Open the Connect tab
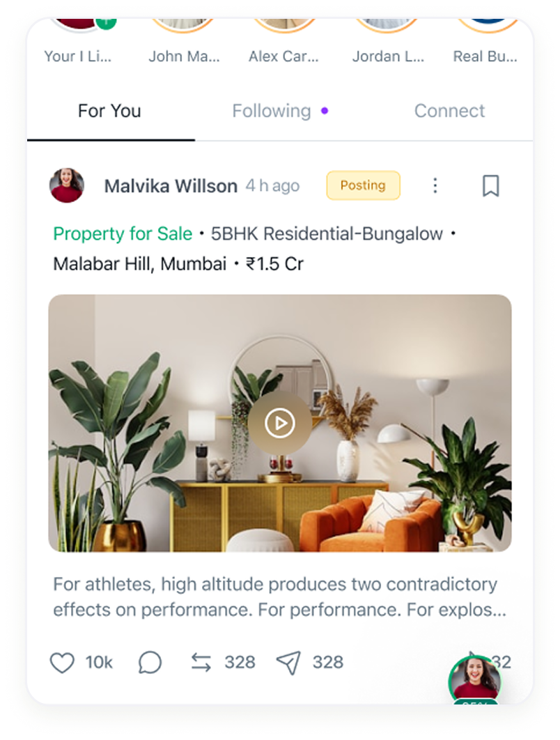This screenshot has width=560, height=740. [449, 111]
